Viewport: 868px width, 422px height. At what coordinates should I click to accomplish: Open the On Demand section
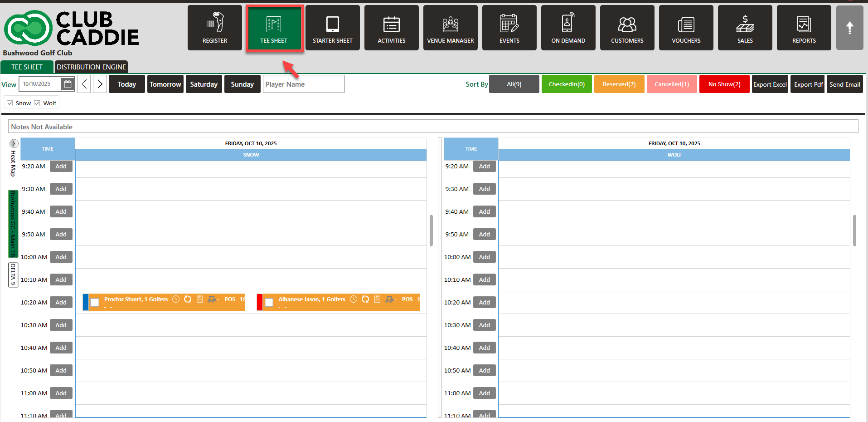568,28
